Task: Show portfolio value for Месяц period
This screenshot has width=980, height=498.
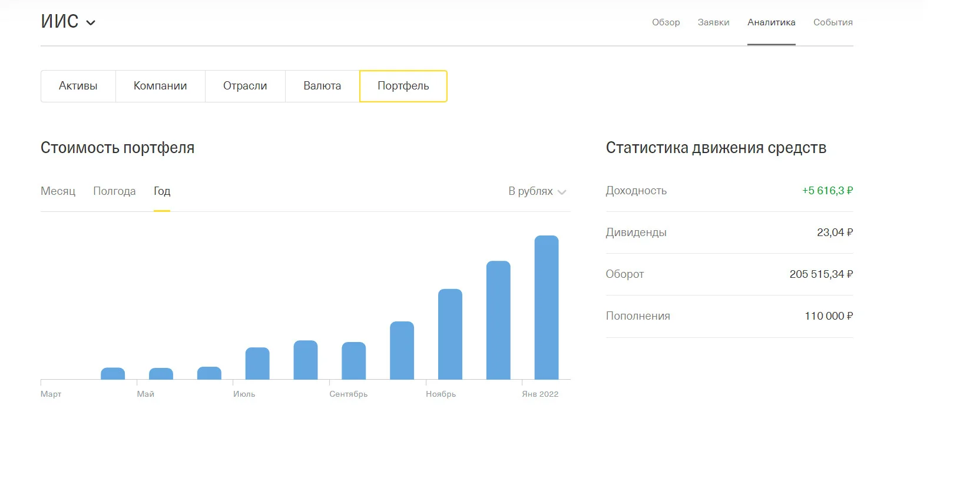Action: coord(58,191)
